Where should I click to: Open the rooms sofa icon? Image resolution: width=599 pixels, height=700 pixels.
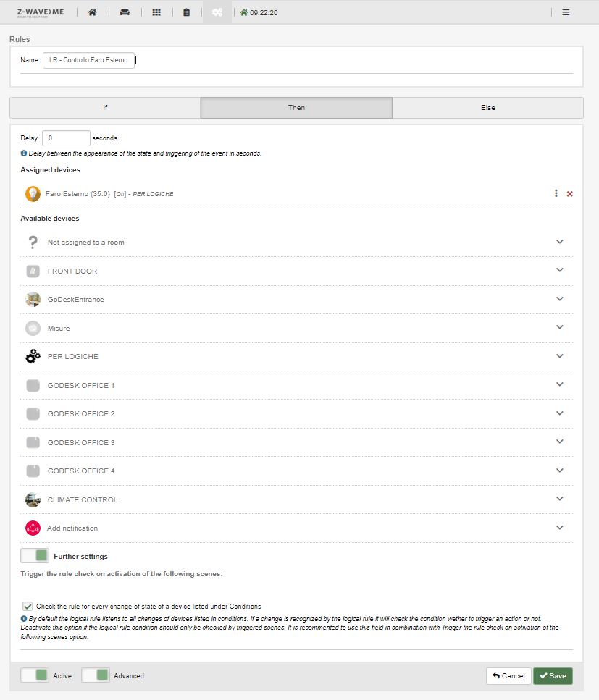click(x=125, y=12)
